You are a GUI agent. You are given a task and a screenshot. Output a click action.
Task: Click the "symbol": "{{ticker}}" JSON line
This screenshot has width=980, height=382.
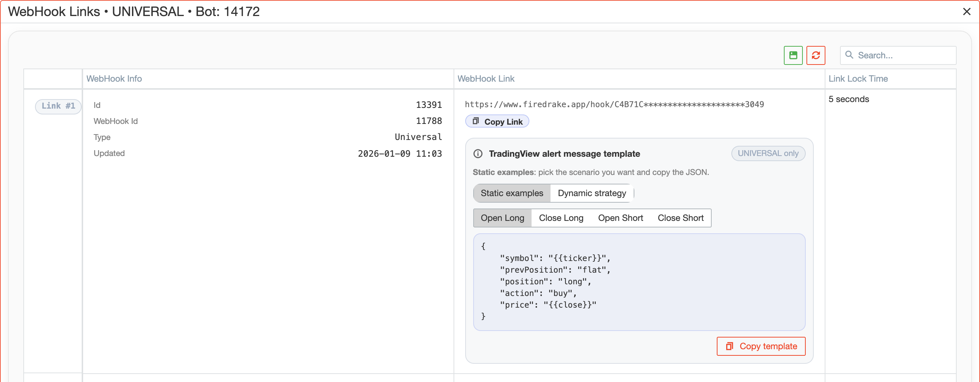555,258
